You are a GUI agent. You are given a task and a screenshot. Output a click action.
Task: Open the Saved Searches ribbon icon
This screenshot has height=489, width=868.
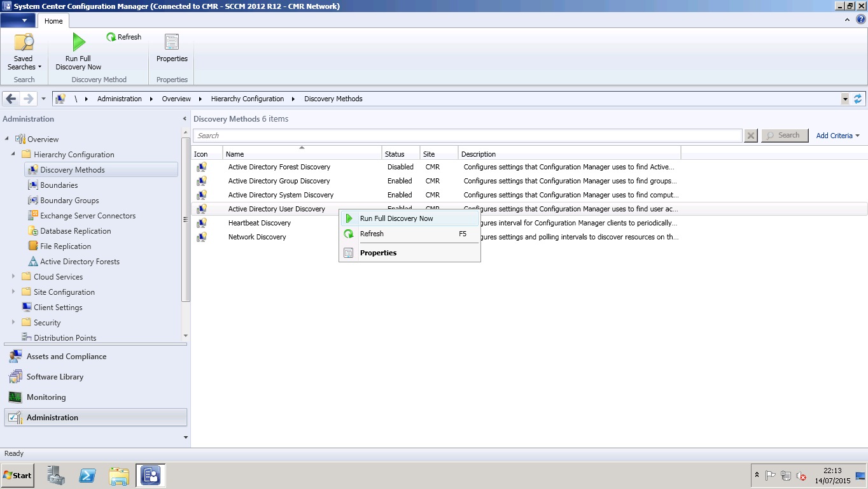[x=24, y=43]
